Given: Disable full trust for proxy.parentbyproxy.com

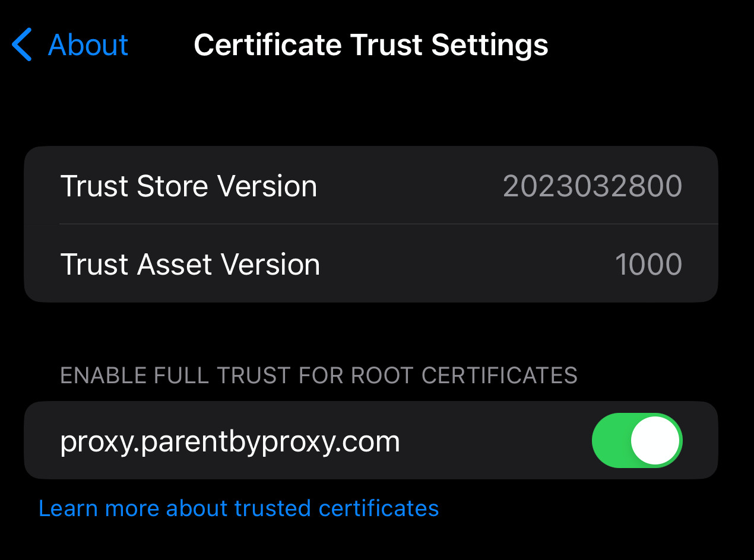Looking at the screenshot, I should 636,441.
